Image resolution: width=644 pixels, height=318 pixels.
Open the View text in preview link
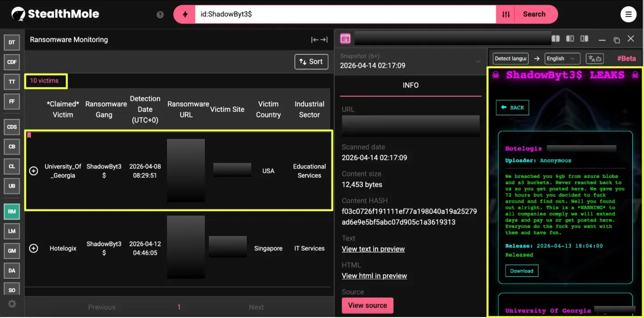pyautogui.click(x=373, y=249)
